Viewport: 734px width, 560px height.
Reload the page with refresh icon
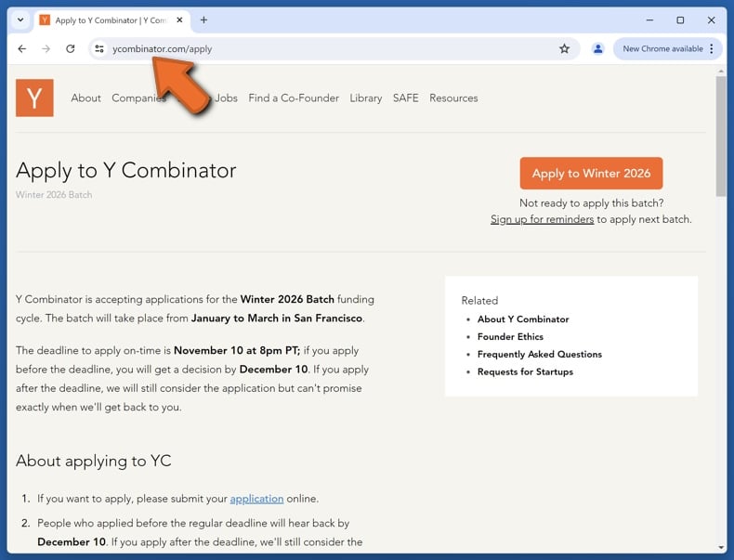click(71, 48)
